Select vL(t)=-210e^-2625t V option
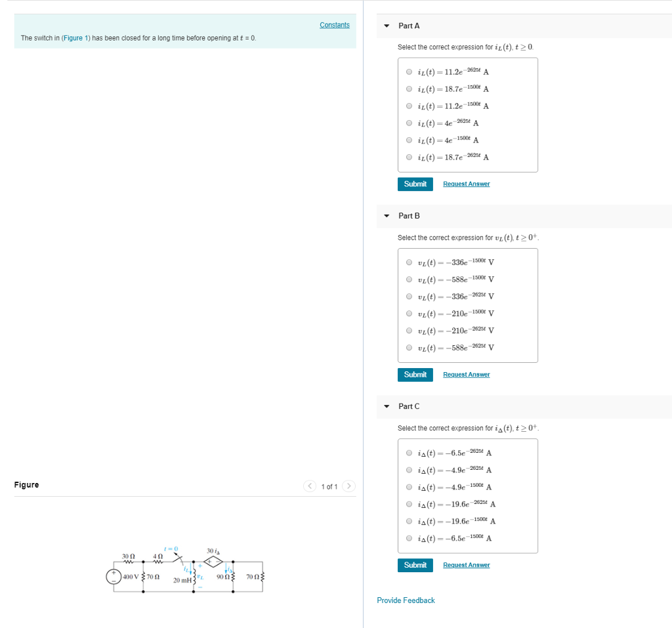 (x=409, y=331)
